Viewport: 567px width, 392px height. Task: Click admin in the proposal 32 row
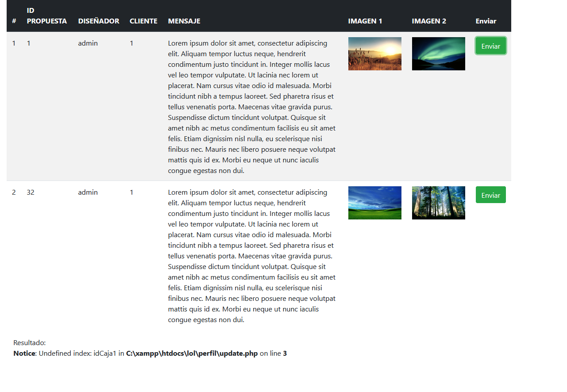point(88,192)
